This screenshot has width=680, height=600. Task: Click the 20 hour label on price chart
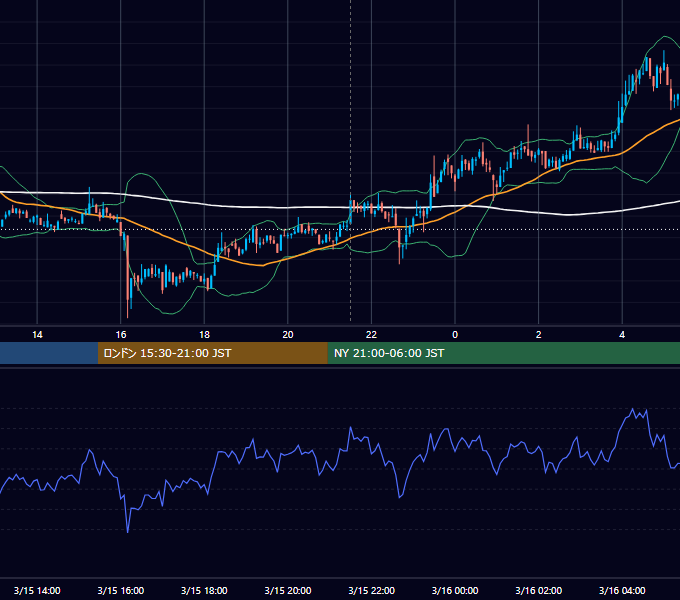(288, 335)
